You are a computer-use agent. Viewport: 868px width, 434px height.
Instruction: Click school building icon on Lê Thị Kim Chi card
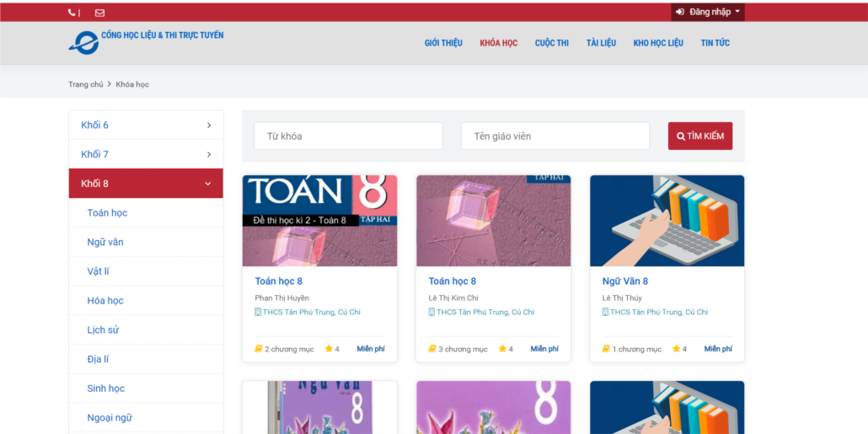click(x=431, y=312)
